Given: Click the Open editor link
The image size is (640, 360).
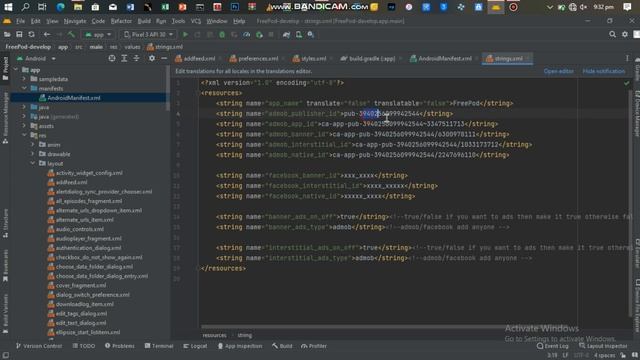Looking at the screenshot, I should click(x=558, y=71).
